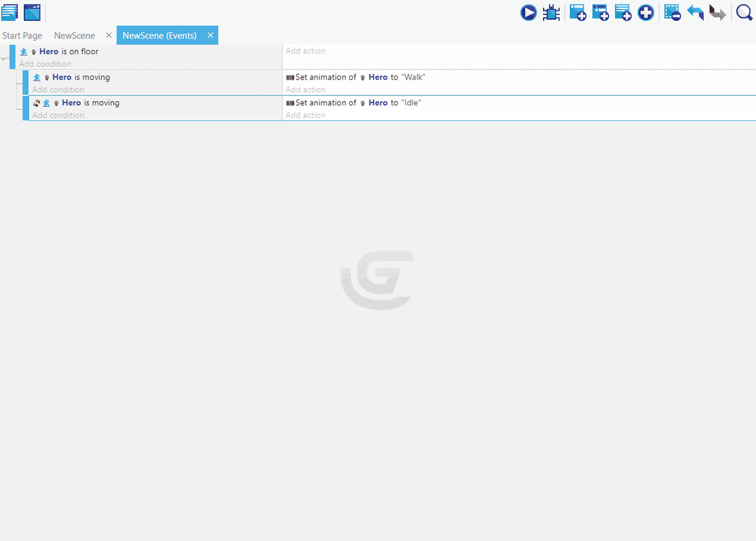The height and width of the screenshot is (541, 756).
Task: Select the NewScene (Events) tab
Action: tap(159, 36)
